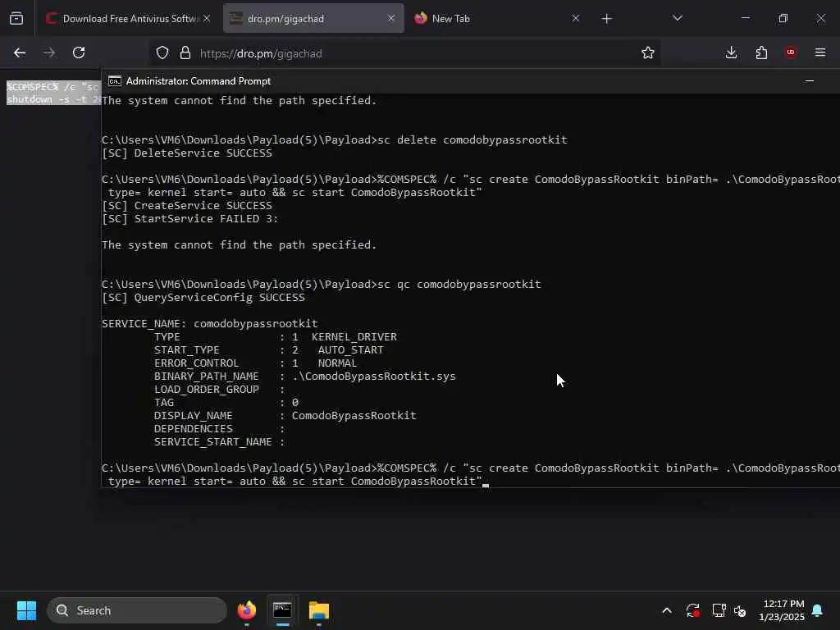Close the dro.pm/gigachad tab
Image resolution: width=840 pixels, height=630 pixels.
pos(391,18)
